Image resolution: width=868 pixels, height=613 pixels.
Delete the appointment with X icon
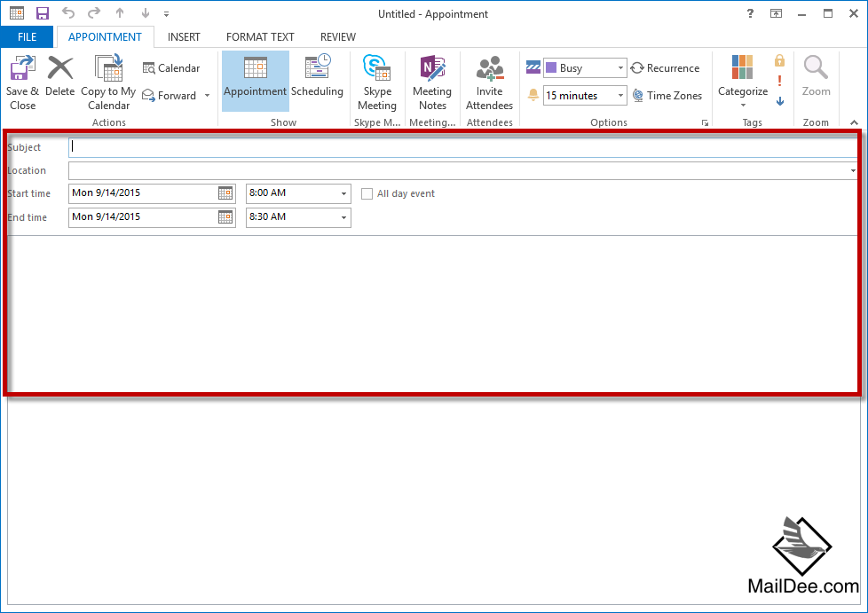(x=59, y=75)
